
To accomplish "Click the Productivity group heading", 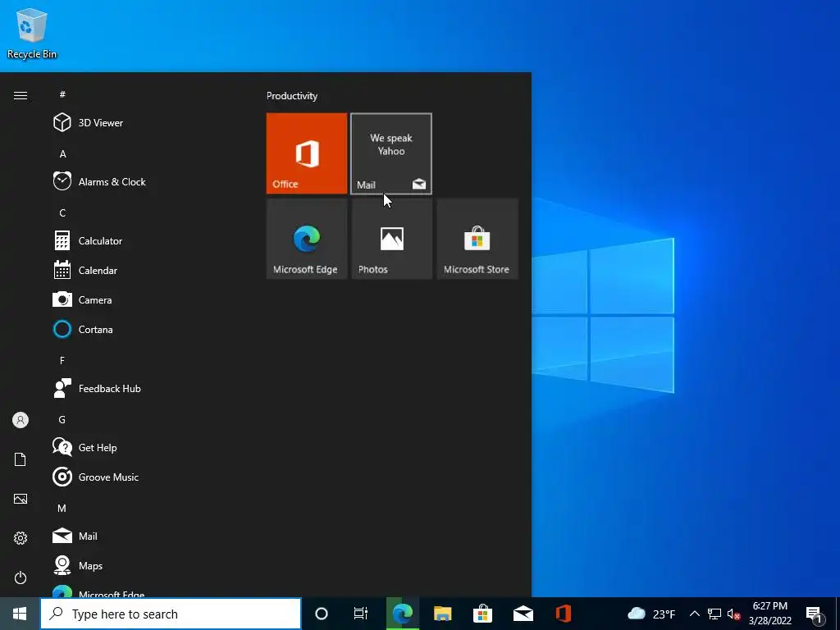I will [292, 96].
